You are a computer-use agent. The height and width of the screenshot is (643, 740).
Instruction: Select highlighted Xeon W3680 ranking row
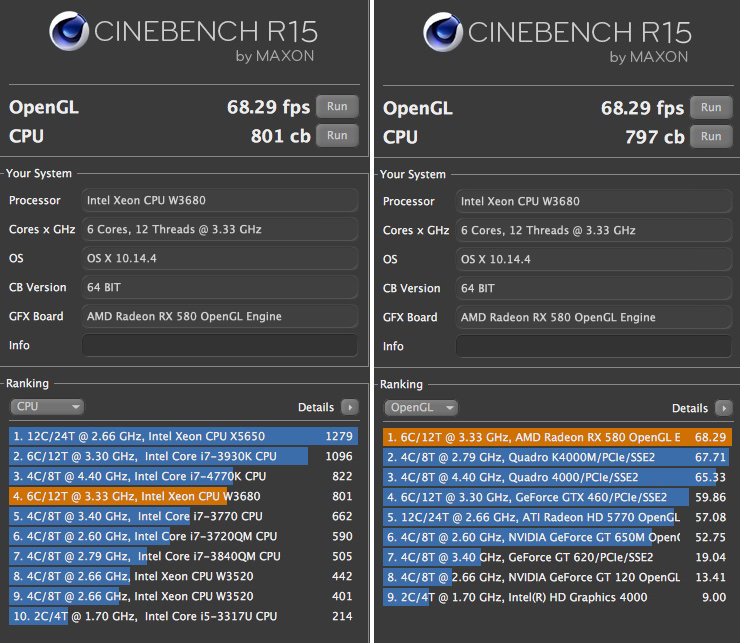[182, 494]
